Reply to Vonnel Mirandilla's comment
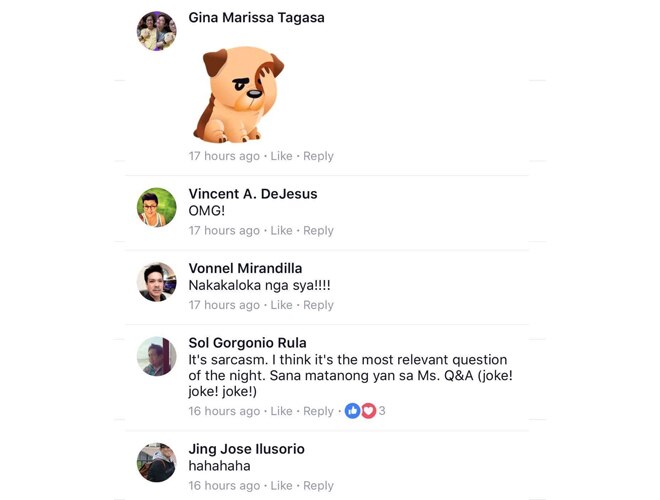Viewport: 660px width, 500px height. tap(318, 305)
